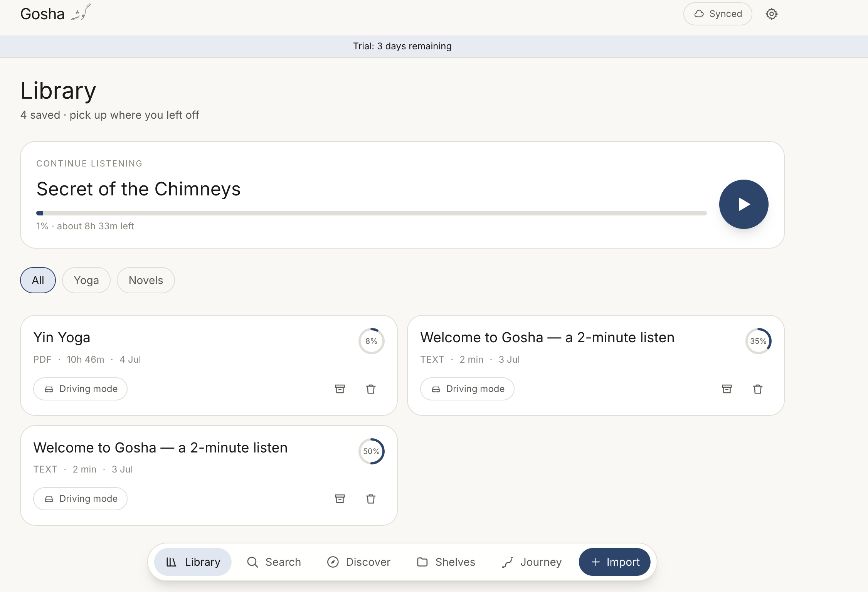
Task: Click the '1% · about 8h 33m left' text
Action: (x=85, y=226)
